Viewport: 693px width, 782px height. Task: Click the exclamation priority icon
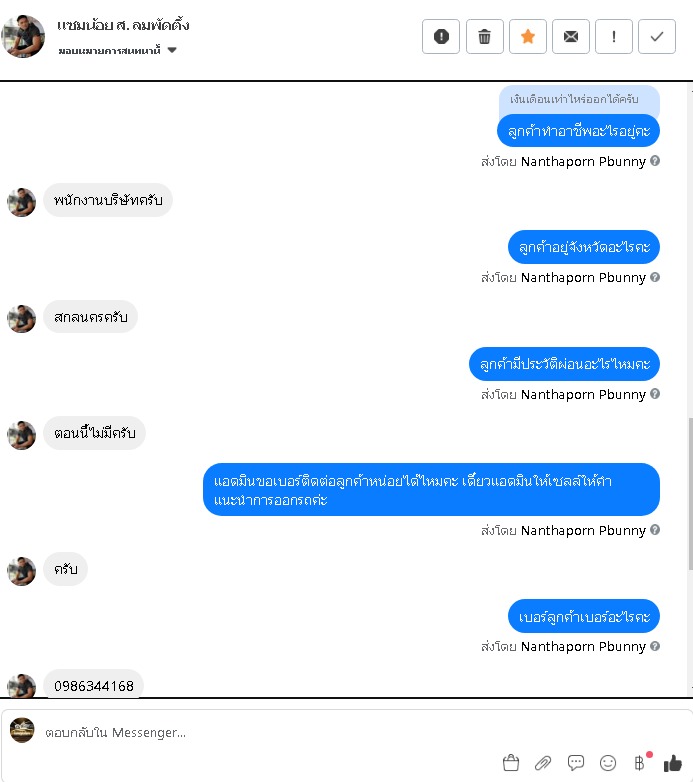(x=614, y=36)
